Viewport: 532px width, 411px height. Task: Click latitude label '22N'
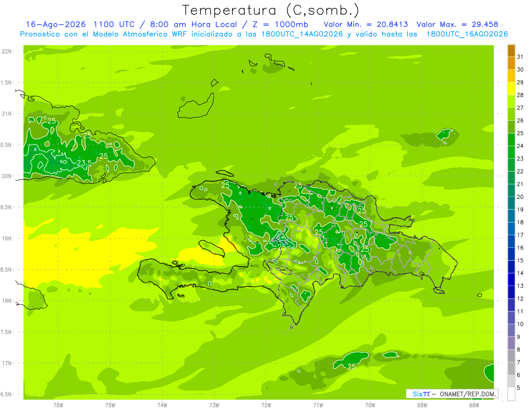(x=7, y=51)
